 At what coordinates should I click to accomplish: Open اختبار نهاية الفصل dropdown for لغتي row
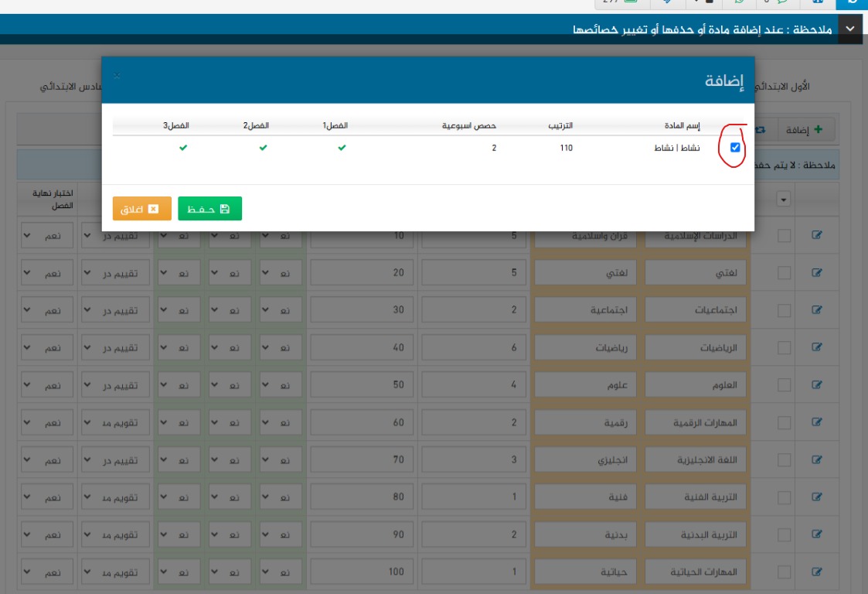pos(47,272)
